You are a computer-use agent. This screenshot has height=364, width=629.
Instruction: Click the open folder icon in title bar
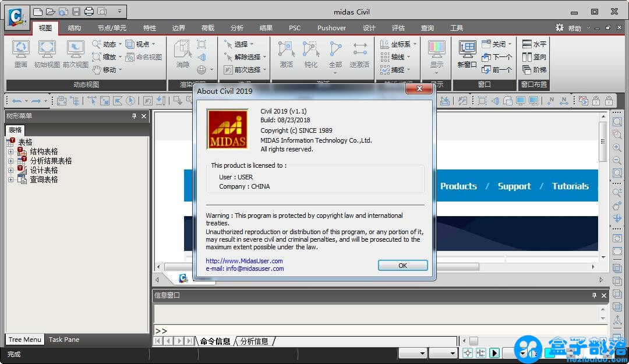point(50,11)
